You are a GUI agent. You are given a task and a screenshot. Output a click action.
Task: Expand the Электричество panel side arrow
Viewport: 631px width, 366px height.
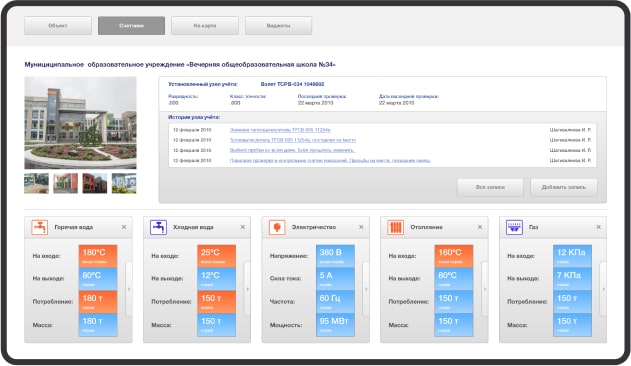(x=366, y=289)
